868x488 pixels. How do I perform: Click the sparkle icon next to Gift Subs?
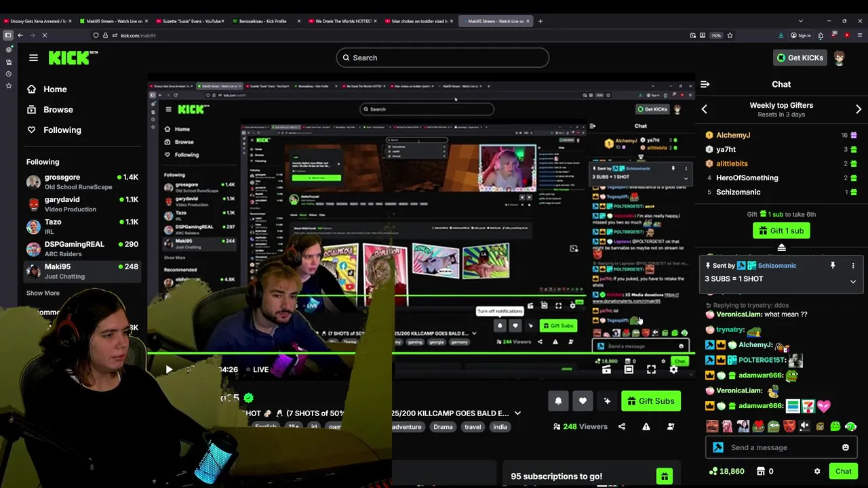[607, 401]
